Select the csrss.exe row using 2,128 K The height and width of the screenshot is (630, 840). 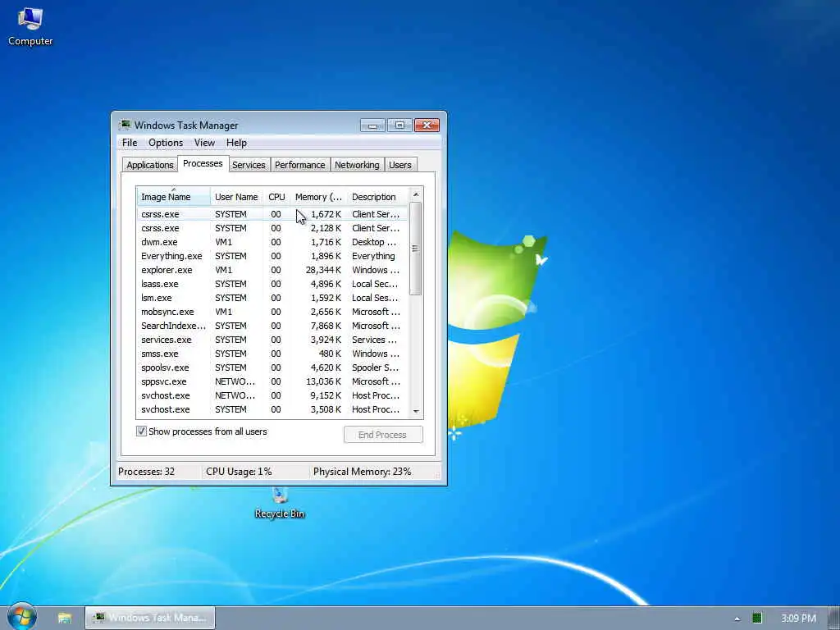click(272, 228)
